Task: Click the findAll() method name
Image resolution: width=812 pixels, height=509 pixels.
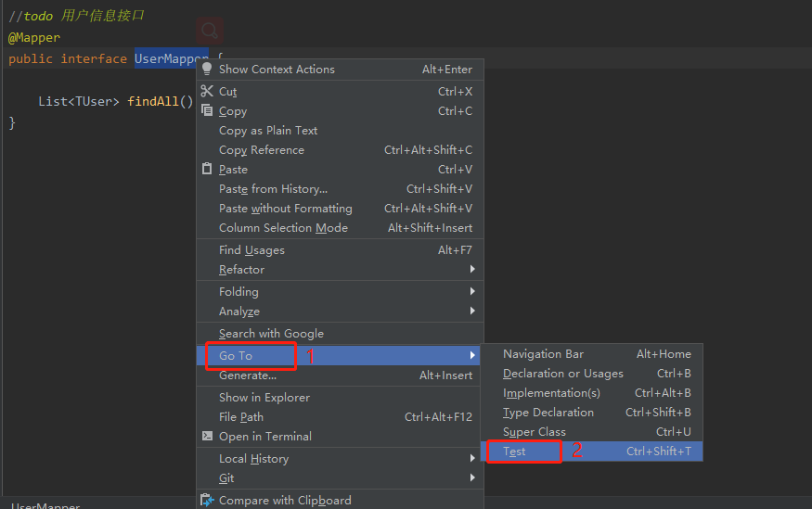Action: pyautogui.click(x=160, y=101)
